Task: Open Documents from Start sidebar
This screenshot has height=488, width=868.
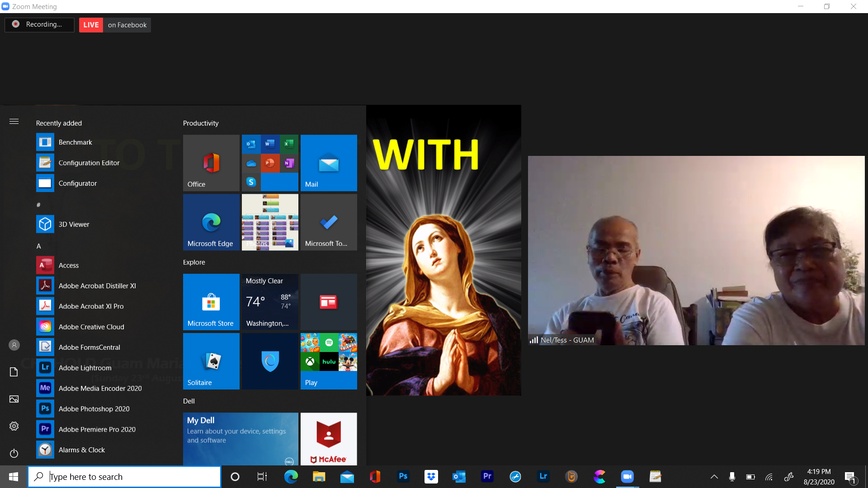Action: (x=14, y=372)
